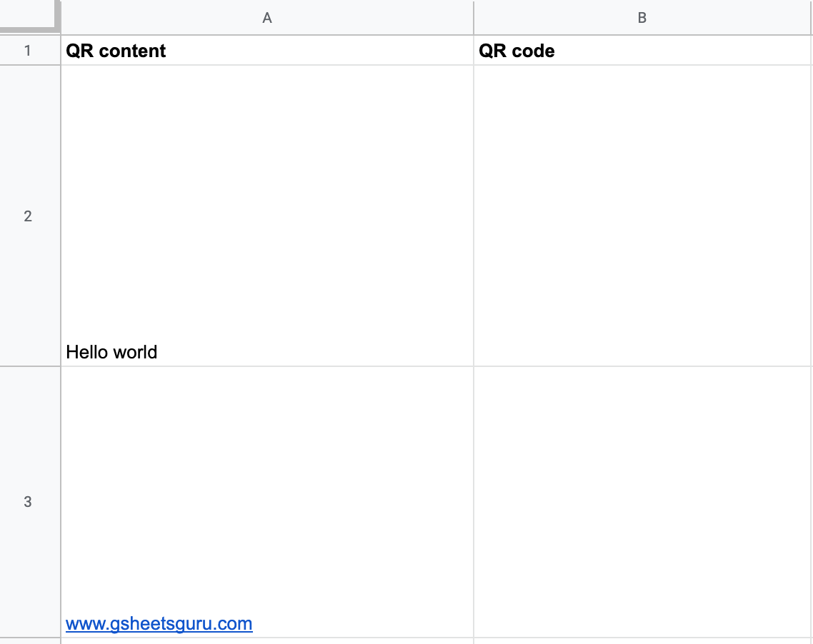This screenshot has height=644, width=813.
Task: Open the www.gsheetsguru.com link
Action: coord(159,624)
